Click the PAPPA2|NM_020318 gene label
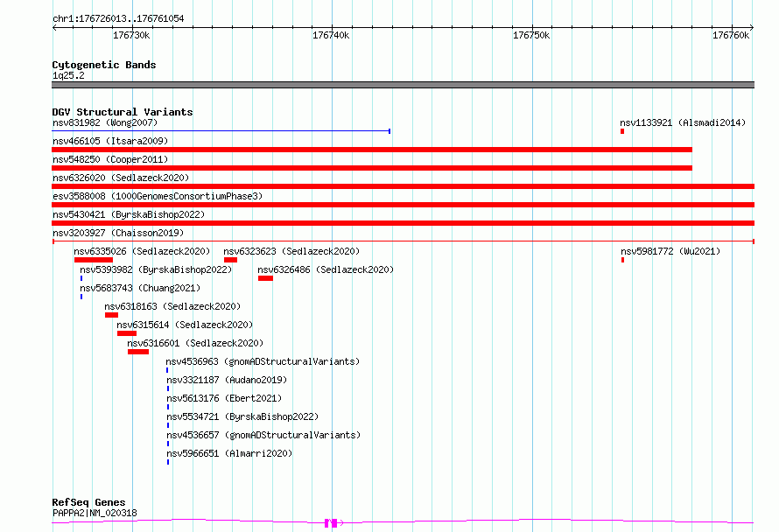The width and height of the screenshot is (779, 532). tap(95, 513)
